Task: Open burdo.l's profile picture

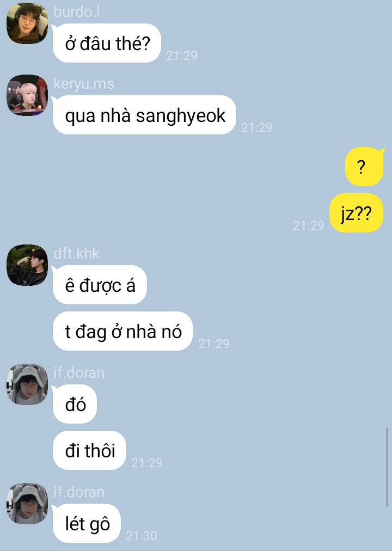Action: point(27,23)
